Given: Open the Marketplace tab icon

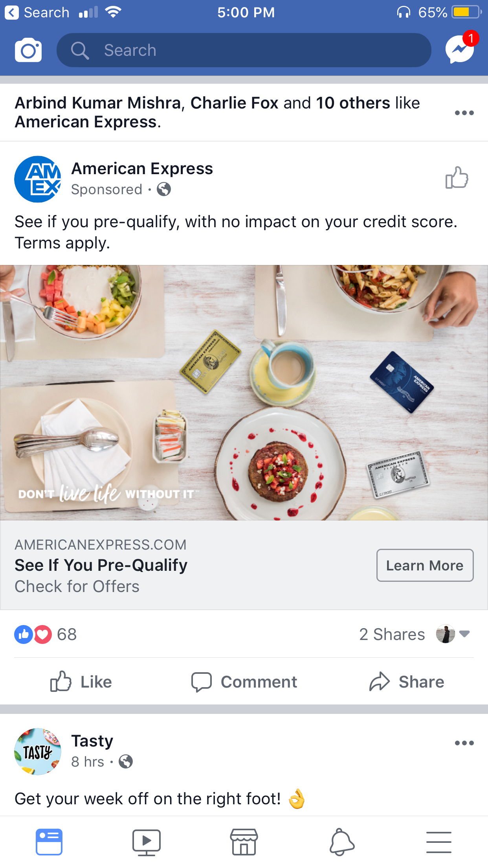Looking at the screenshot, I should point(244,842).
